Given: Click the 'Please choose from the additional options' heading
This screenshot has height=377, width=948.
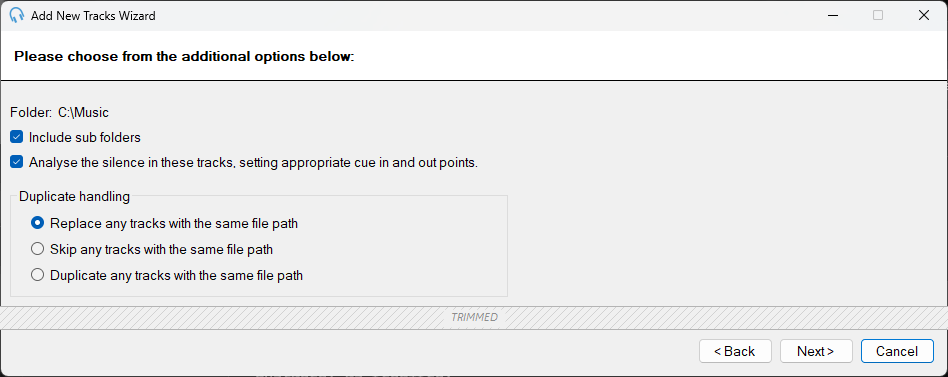Looking at the screenshot, I should pos(184,57).
